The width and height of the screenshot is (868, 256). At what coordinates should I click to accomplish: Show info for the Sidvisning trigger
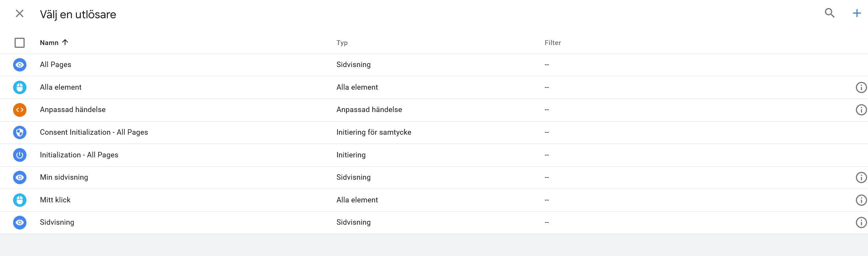point(861,222)
